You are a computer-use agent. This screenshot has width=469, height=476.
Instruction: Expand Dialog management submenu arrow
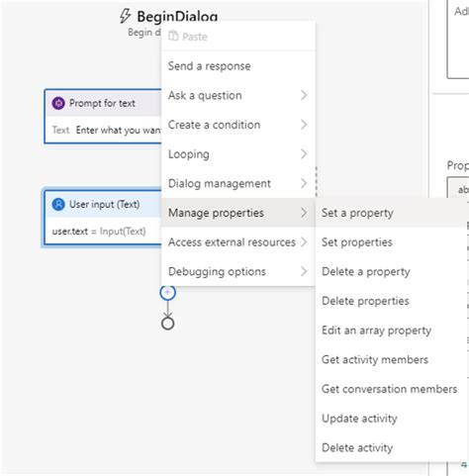pos(304,183)
